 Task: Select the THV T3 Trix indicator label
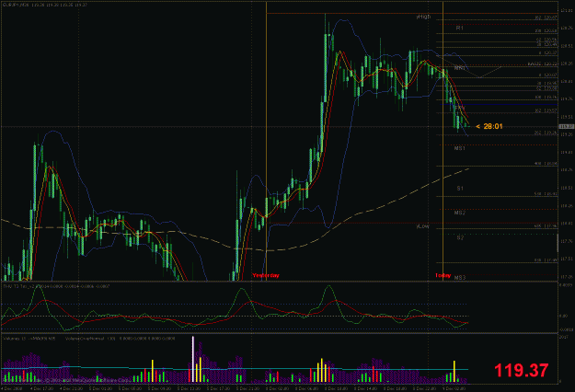[56, 286]
